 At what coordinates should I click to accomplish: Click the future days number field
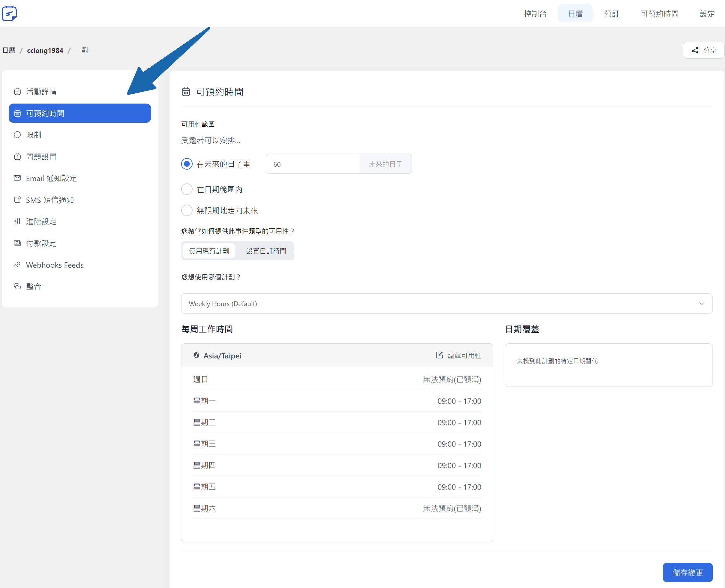(312, 164)
